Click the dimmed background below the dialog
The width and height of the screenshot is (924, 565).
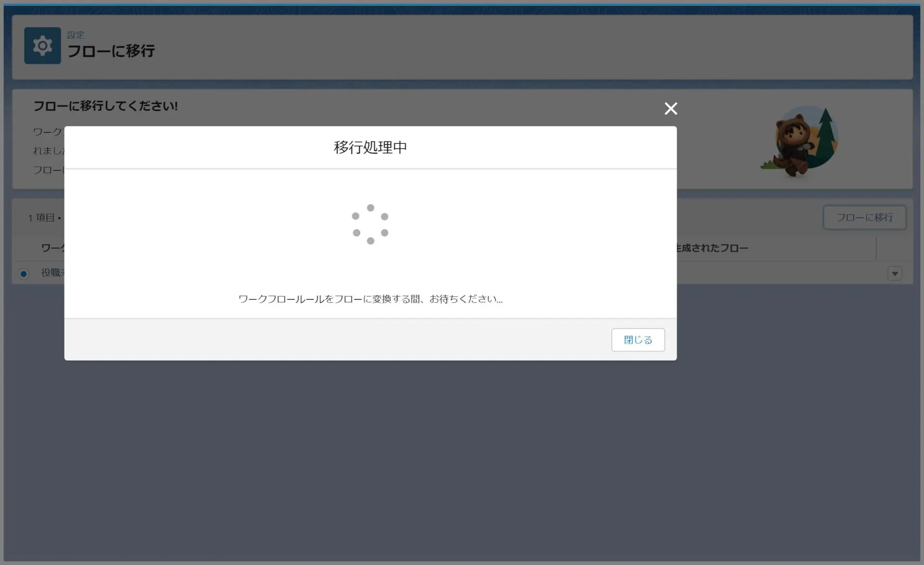(462, 457)
